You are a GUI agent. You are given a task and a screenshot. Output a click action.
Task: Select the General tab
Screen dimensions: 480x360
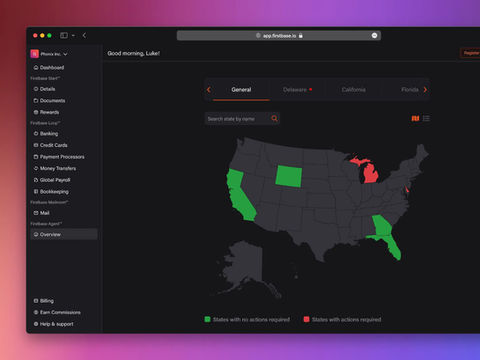point(241,89)
